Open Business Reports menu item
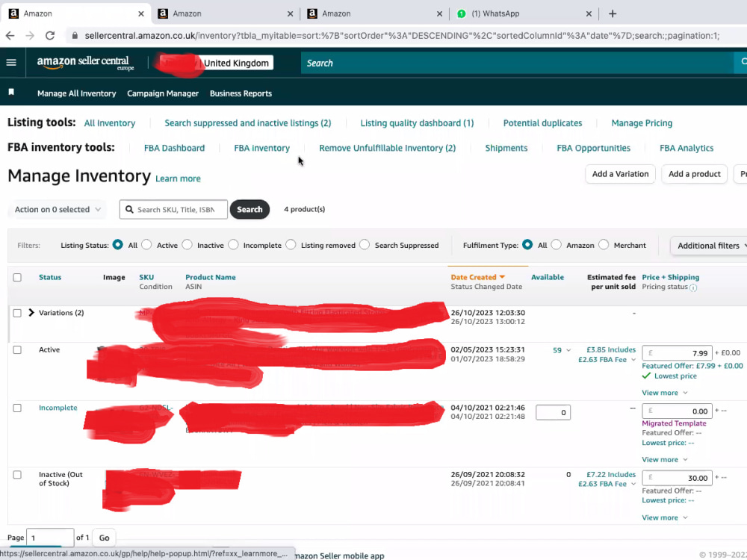The image size is (747, 560). pos(241,93)
